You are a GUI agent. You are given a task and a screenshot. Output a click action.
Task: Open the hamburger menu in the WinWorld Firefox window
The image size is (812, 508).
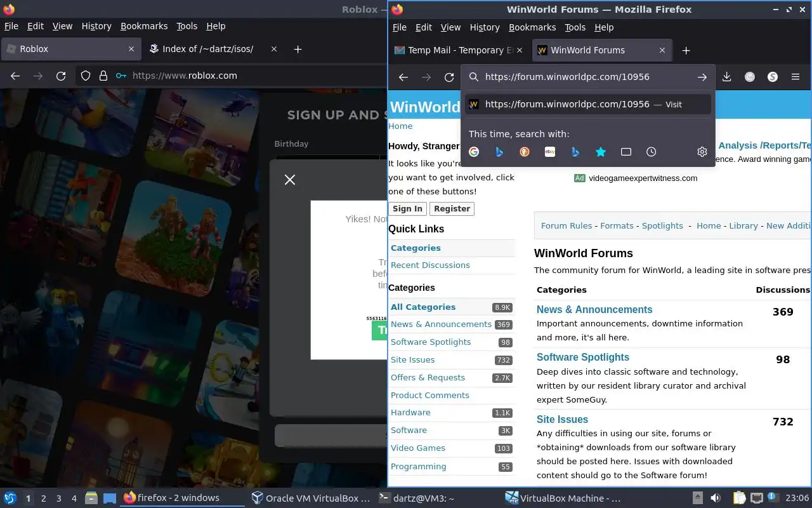pyautogui.click(x=796, y=77)
